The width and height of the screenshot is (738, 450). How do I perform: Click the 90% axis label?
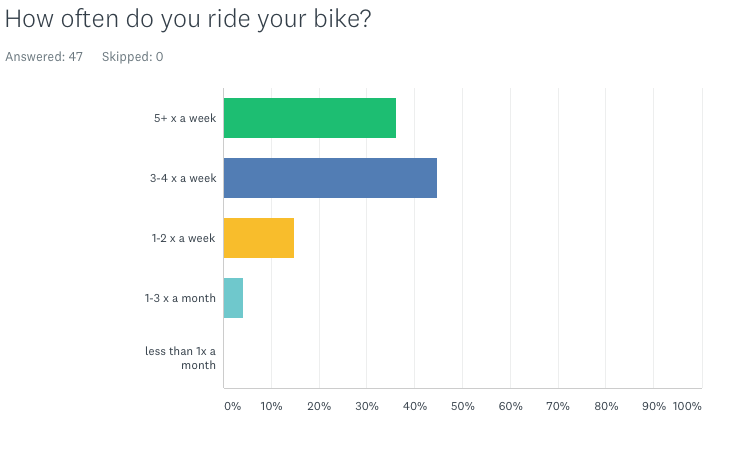pos(654,406)
